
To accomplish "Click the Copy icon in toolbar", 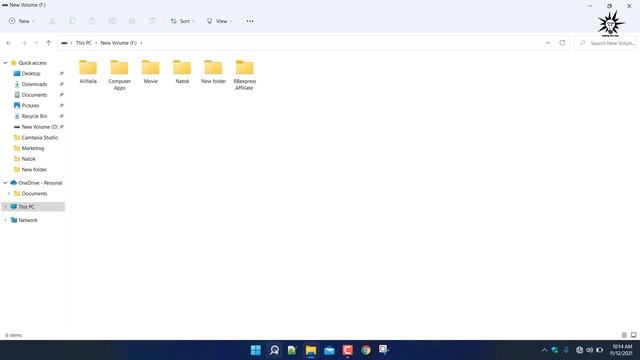I will pyautogui.click(x=72, y=21).
